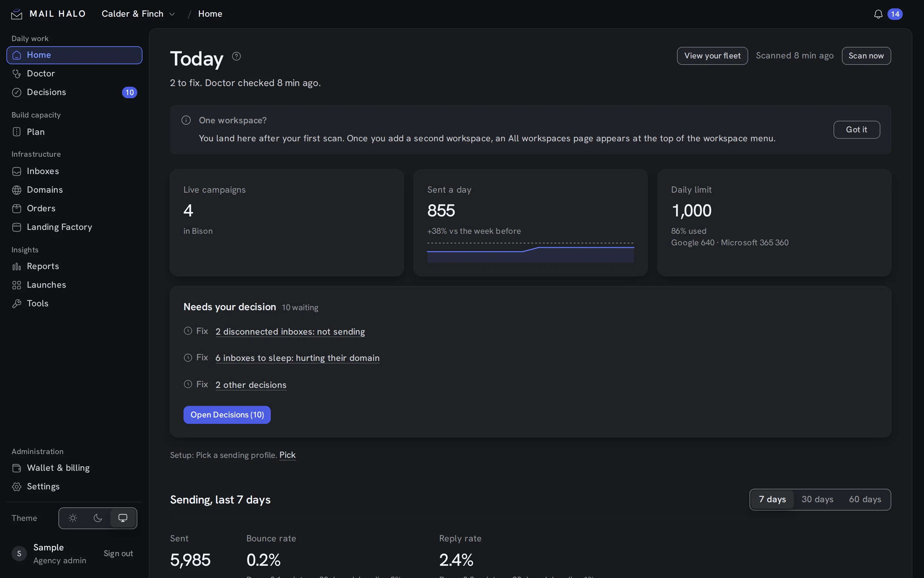Image resolution: width=924 pixels, height=578 pixels.
Task: Click the Landing Factory icon
Action: tap(17, 227)
